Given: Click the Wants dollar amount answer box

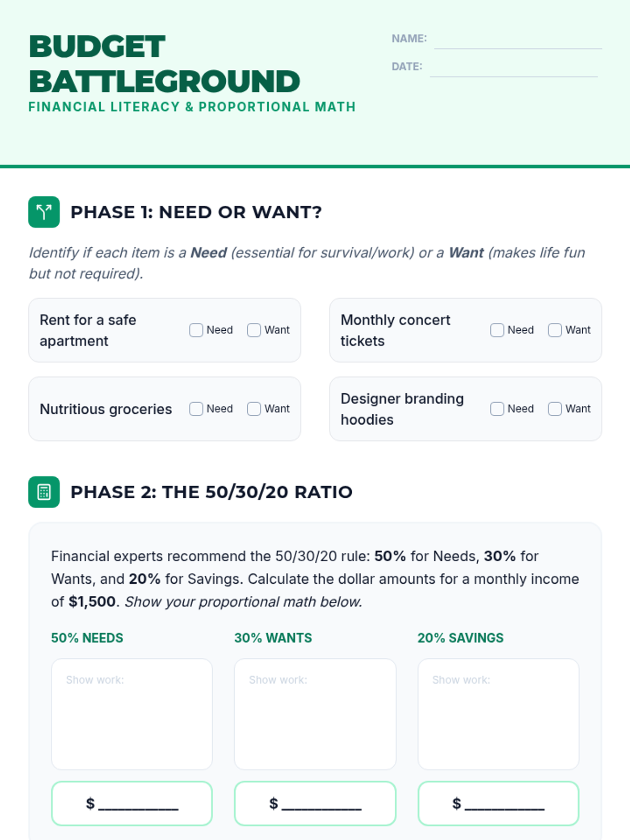Looking at the screenshot, I should 315,803.
